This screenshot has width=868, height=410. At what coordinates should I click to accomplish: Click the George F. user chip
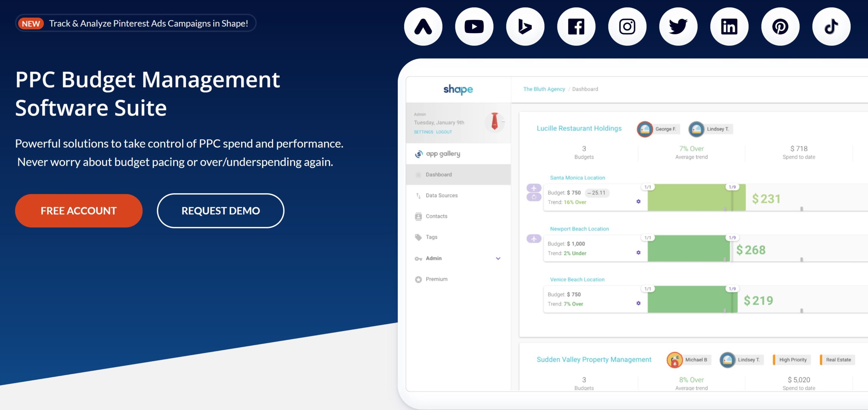pos(658,129)
